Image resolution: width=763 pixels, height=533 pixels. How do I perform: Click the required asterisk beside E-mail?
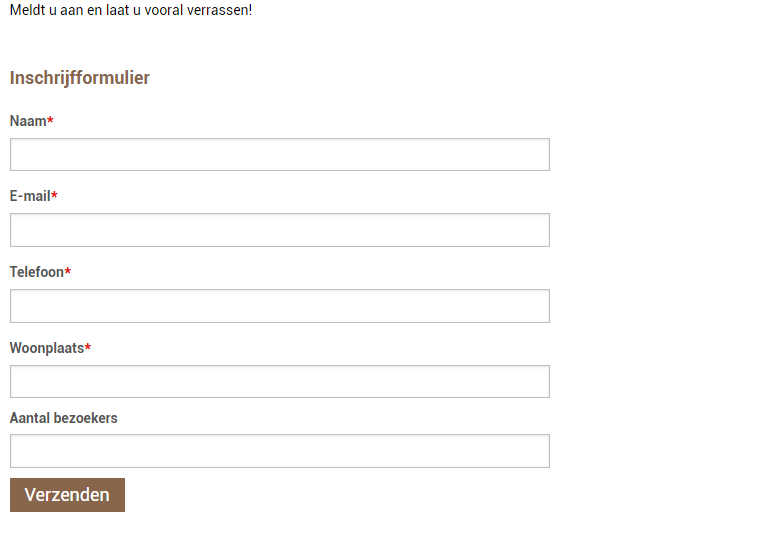point(55,195)
